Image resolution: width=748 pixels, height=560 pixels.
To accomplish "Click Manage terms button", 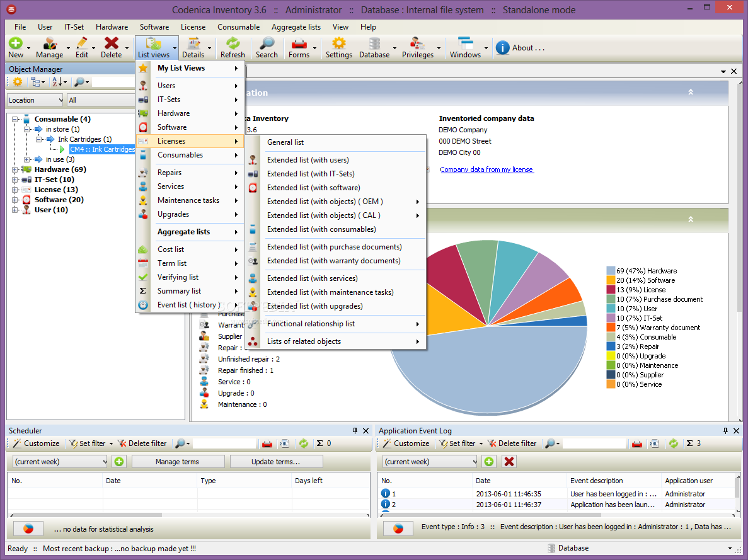I will point(178,461).
